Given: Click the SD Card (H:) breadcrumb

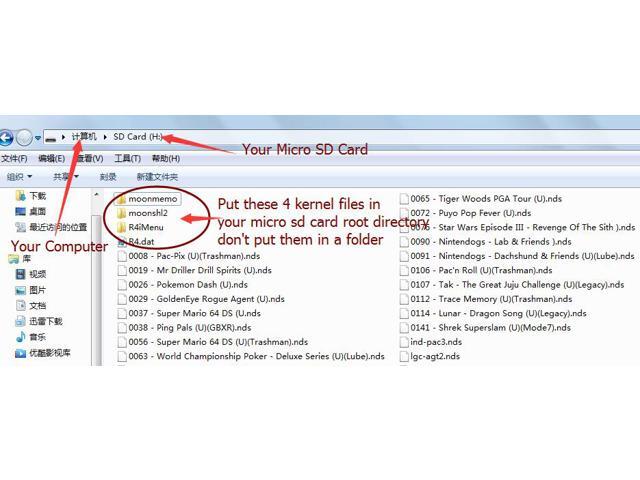Looking at the screenshot, I should click(138, 137).
